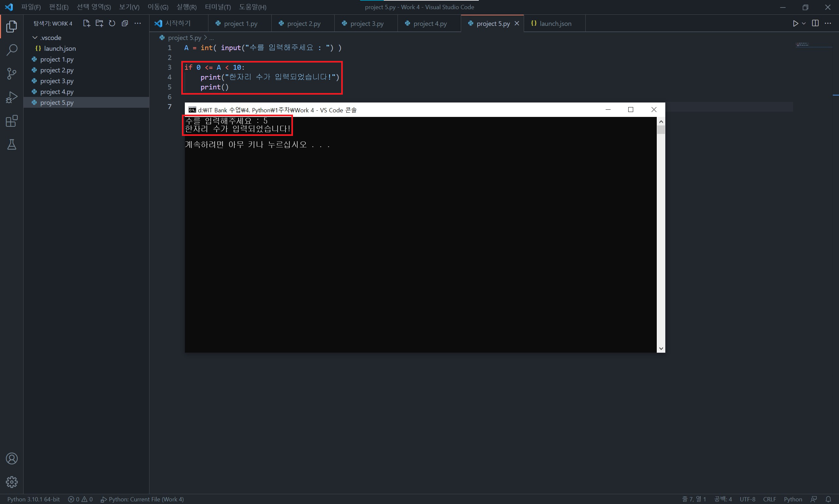Open explorer more actions ellipsis
839x504 pixels.
(138, 24)
